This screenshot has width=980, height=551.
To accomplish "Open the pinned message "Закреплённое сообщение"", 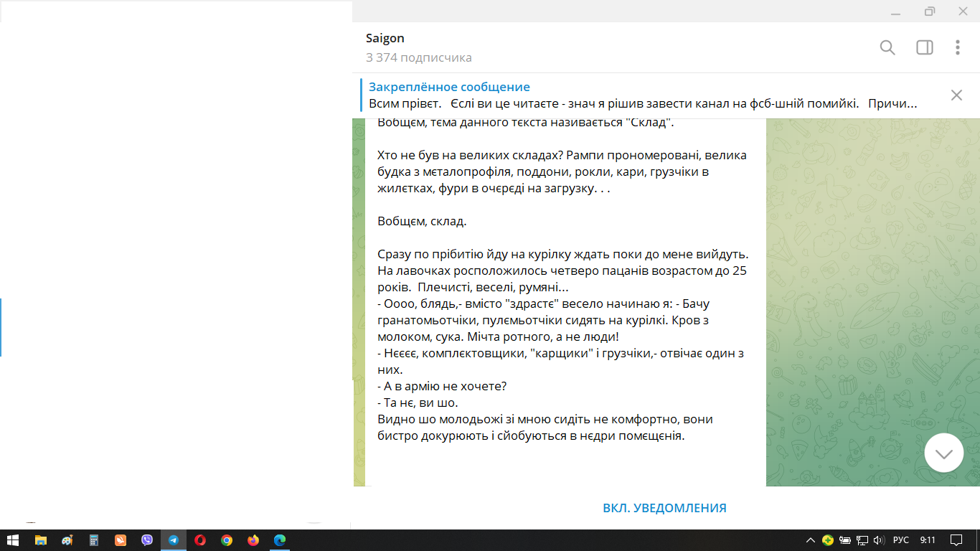I will tap(643, 95).
